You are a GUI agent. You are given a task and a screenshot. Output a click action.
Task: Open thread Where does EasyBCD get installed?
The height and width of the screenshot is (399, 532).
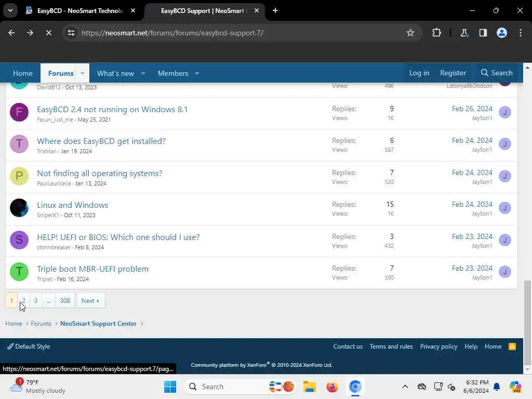tap(101, 141)
